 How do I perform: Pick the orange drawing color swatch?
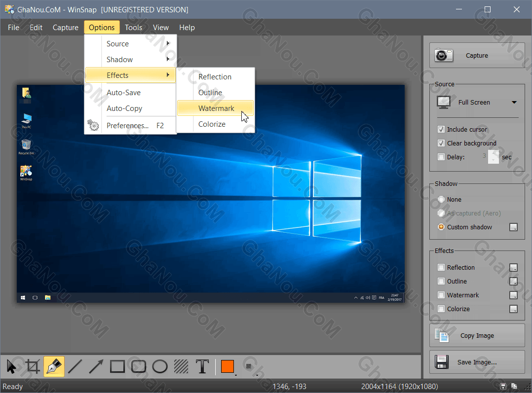(228, 366)
